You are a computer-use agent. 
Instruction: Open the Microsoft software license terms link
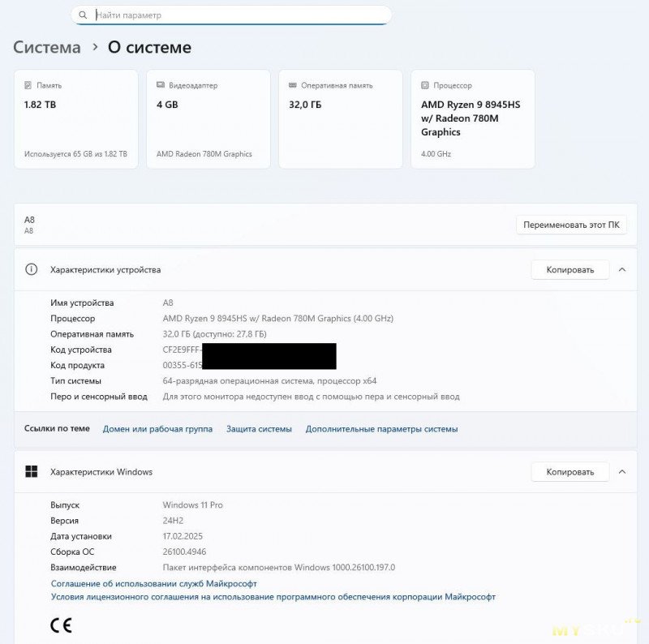pyautogui.click(x=273, y=597)
